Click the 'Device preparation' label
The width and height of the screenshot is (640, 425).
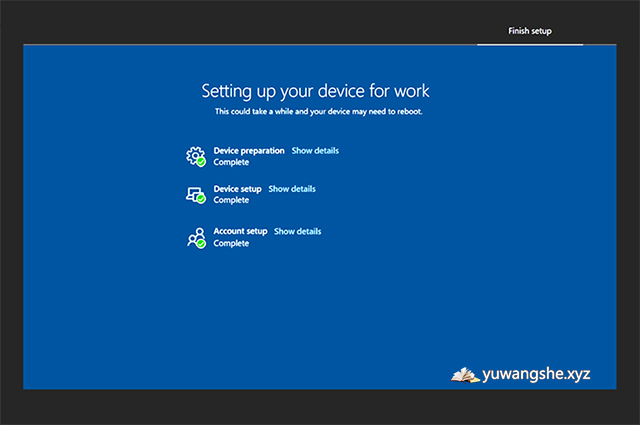click(x=249, y=151)
